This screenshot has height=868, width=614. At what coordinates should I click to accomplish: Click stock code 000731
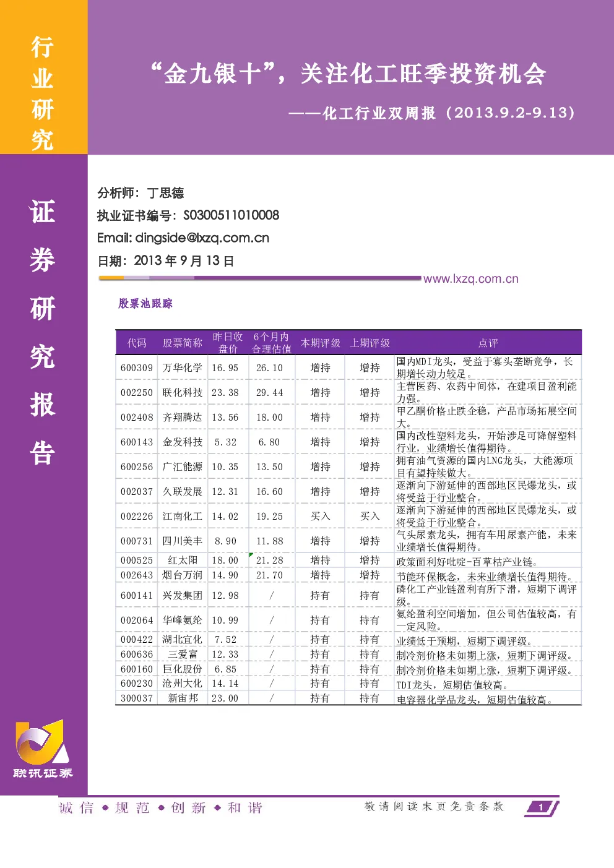point(137,541)
